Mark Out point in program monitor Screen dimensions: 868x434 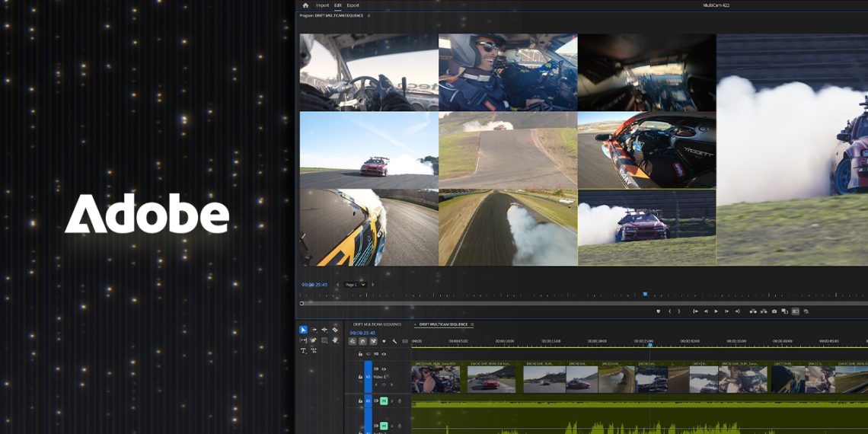click(x=678, y=311)
